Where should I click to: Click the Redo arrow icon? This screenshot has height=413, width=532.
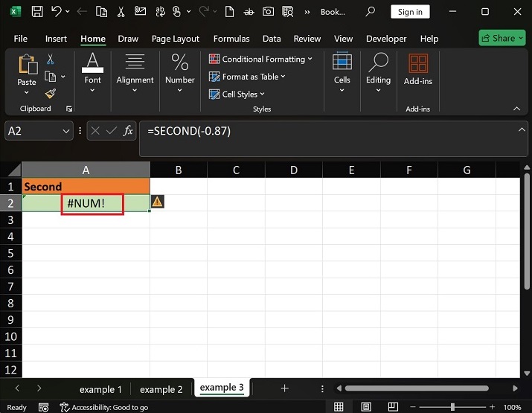pos(204,12)
